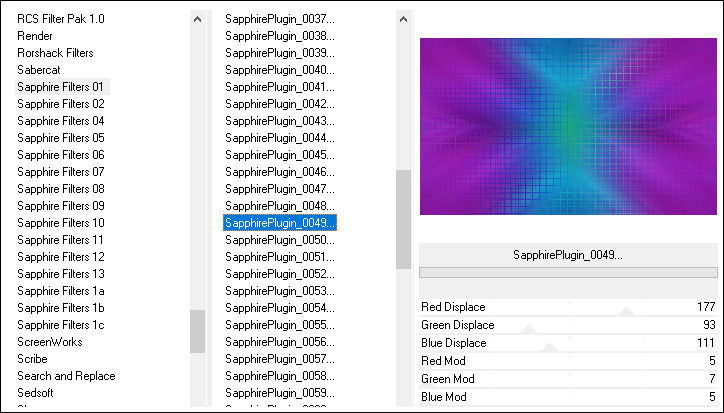Click the progress bar under the title
Viewport: 724px width, 413px height.
click(568, 273)
